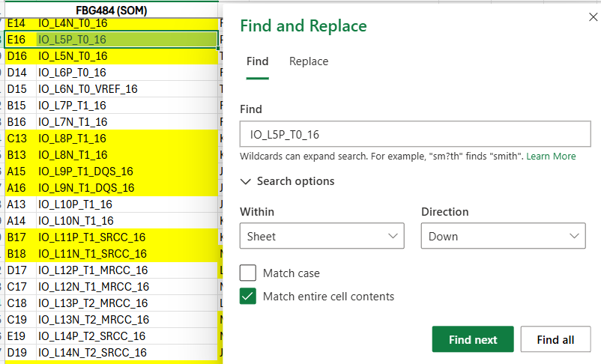The height and width of the screenshot is (364, 601).
Task: Select the FBG484 (SOM) header cell
Action: (111, 10)
